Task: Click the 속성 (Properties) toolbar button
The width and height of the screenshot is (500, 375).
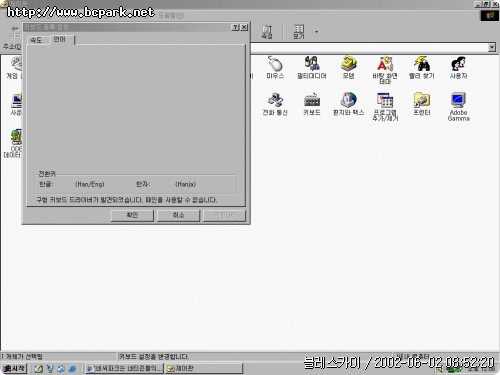Action: [x=267, y=32]
